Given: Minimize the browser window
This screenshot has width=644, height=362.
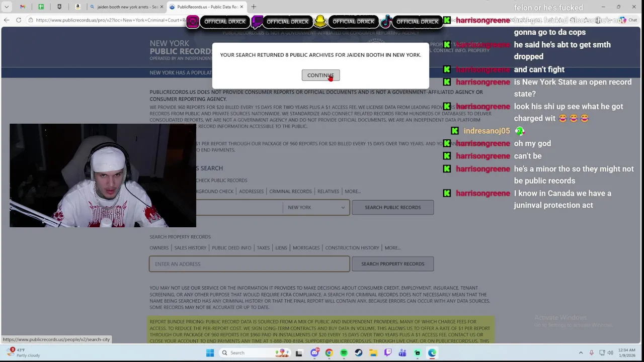Looking at the screenshot, I should 603,7.
